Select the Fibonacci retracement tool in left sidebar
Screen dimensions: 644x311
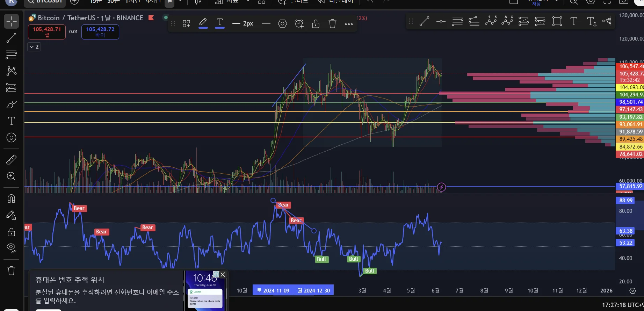[x=11, y=55]
